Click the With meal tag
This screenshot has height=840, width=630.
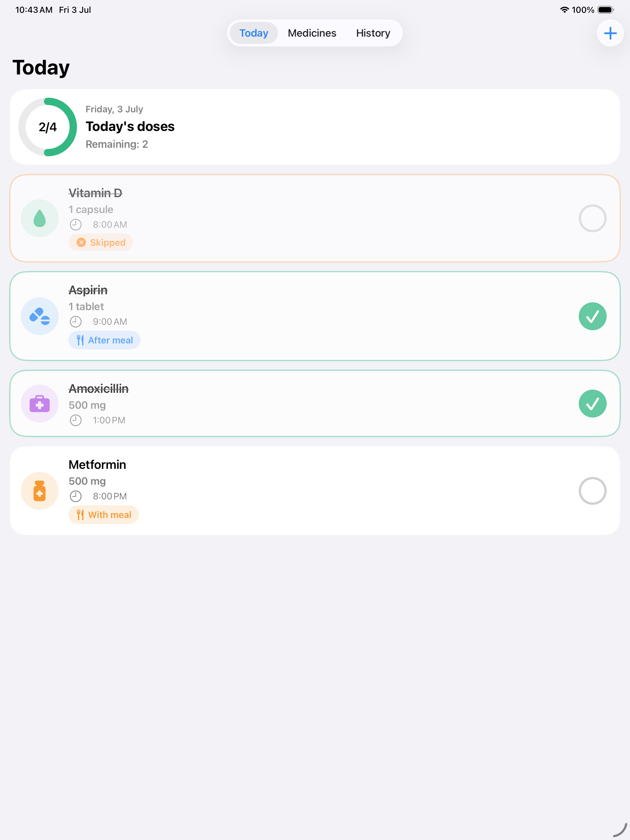pos(104,515)
